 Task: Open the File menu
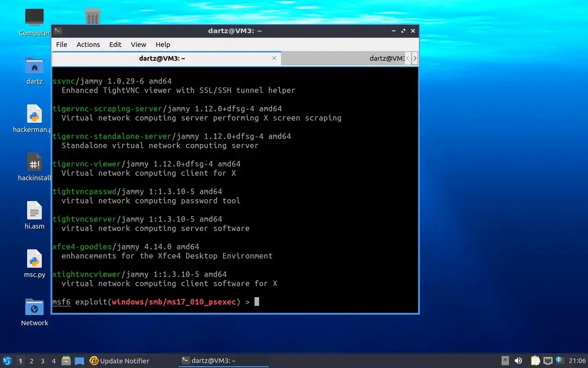pyautogui.click(x=62, y=45)
